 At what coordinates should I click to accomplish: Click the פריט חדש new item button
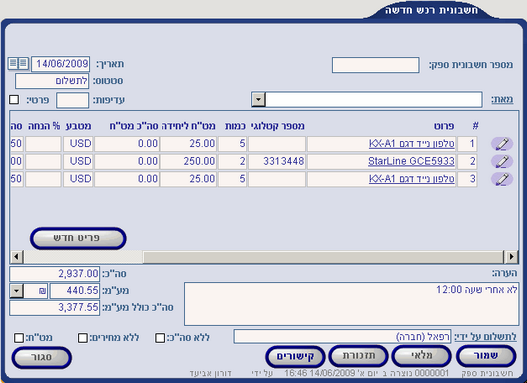(78, 238)
